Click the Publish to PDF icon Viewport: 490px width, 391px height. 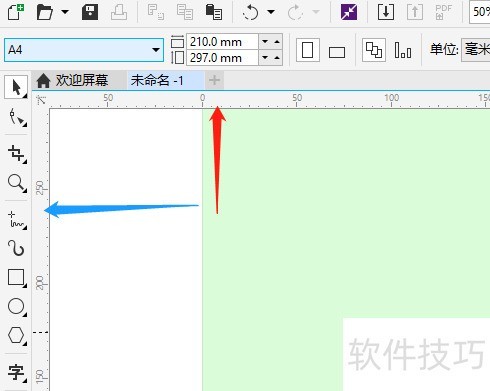tap(444, 12)
